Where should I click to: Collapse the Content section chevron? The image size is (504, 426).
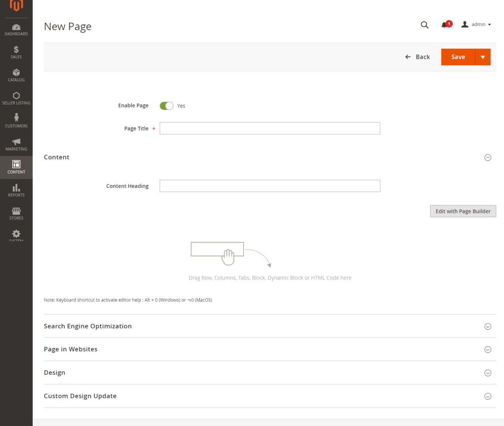coord(488,158)
